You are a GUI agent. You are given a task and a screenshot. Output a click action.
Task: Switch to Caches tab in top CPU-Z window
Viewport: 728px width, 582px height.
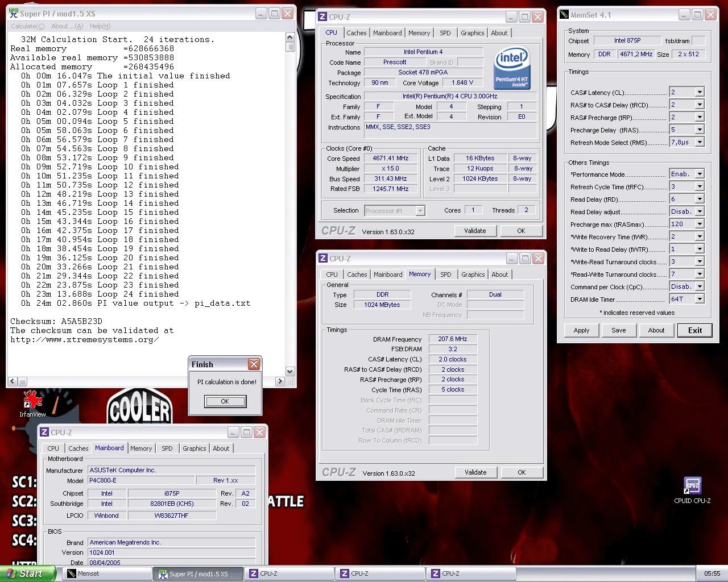pos(357,33)
